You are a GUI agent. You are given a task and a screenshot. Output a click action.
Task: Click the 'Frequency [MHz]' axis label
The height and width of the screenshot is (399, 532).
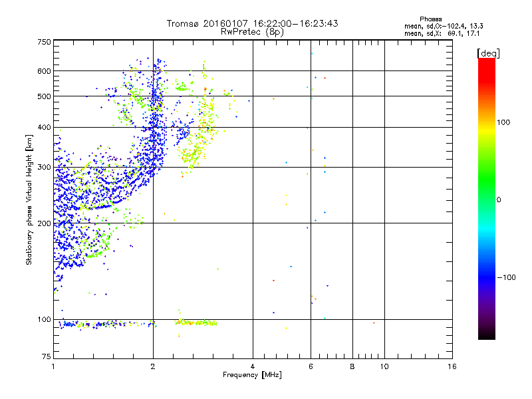click(252, 375)
